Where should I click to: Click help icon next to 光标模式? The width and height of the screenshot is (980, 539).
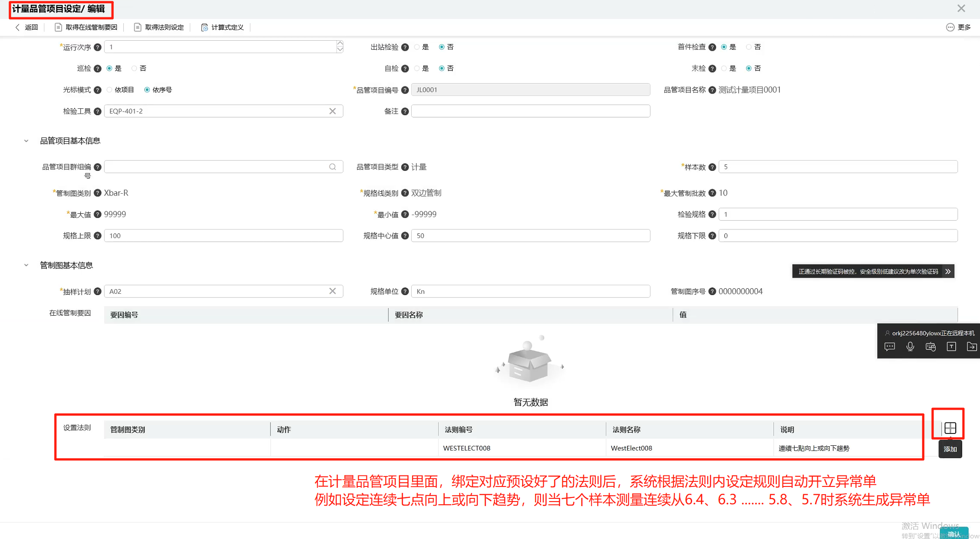coord(97,90)
